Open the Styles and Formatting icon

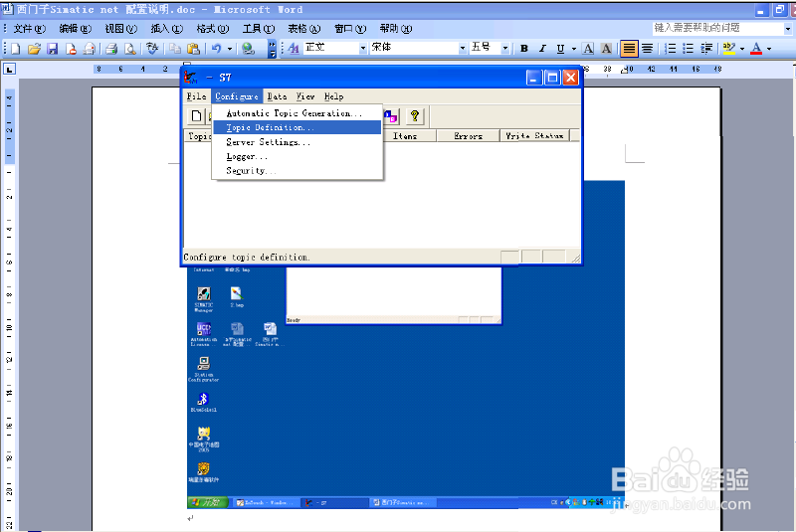click(294, 49)
